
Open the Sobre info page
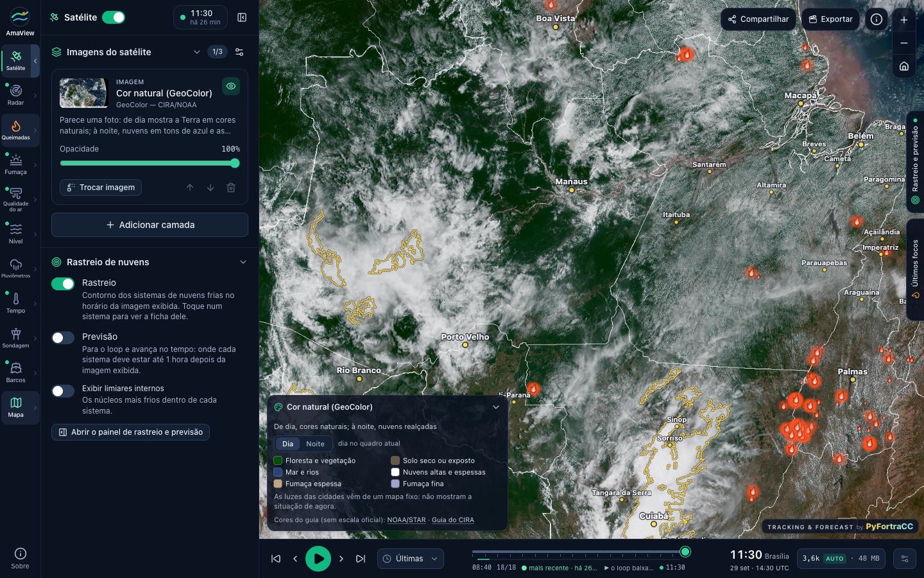[x=20, y=557]
